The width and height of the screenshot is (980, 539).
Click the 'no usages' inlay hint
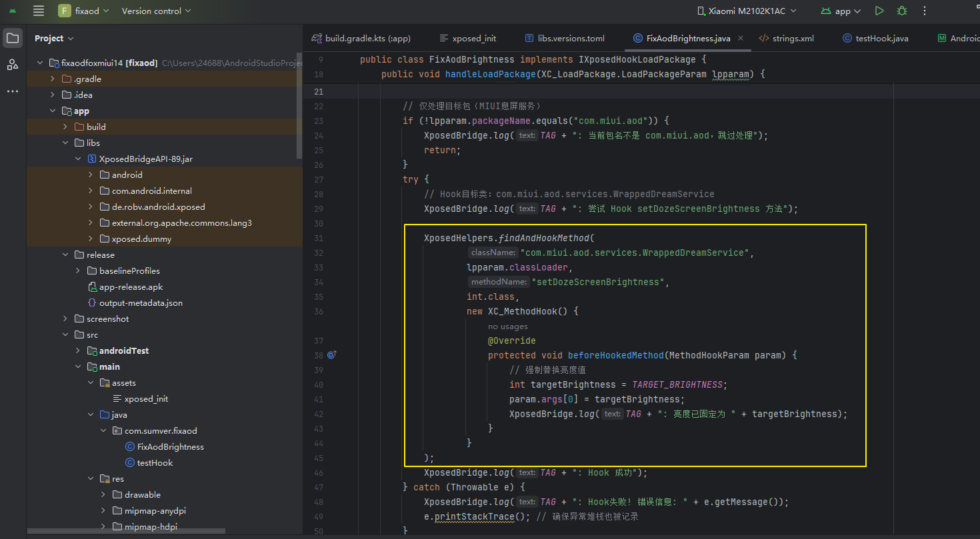tap(507, 326)
